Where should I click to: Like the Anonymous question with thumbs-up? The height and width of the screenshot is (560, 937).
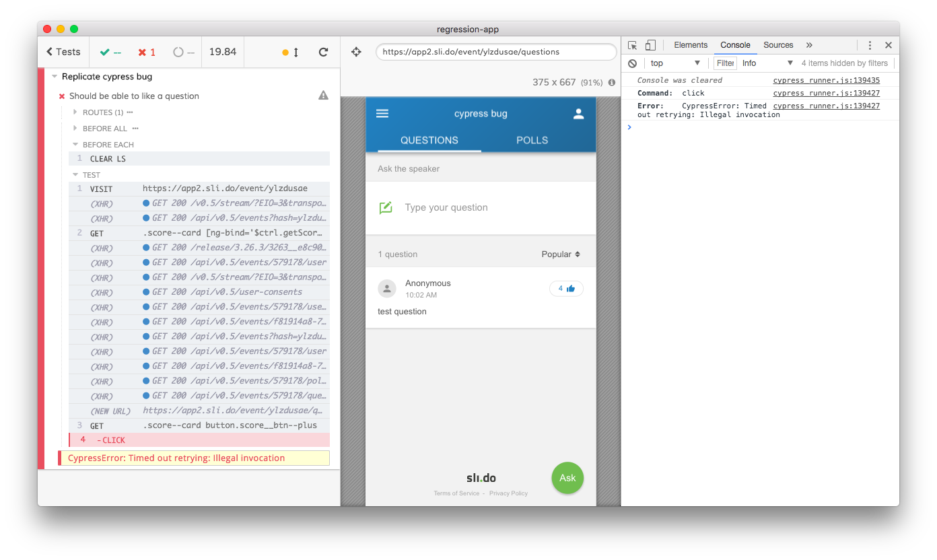pos(566,288)
